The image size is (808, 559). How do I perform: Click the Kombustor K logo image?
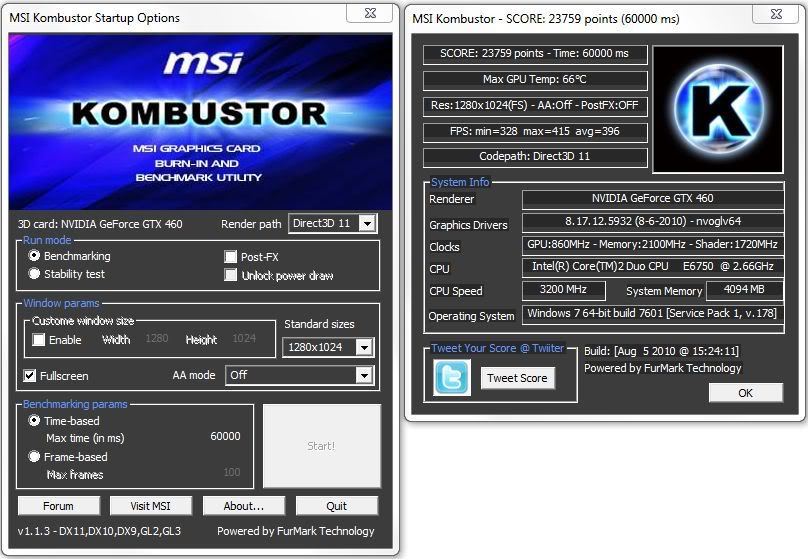tap(718, 109)
